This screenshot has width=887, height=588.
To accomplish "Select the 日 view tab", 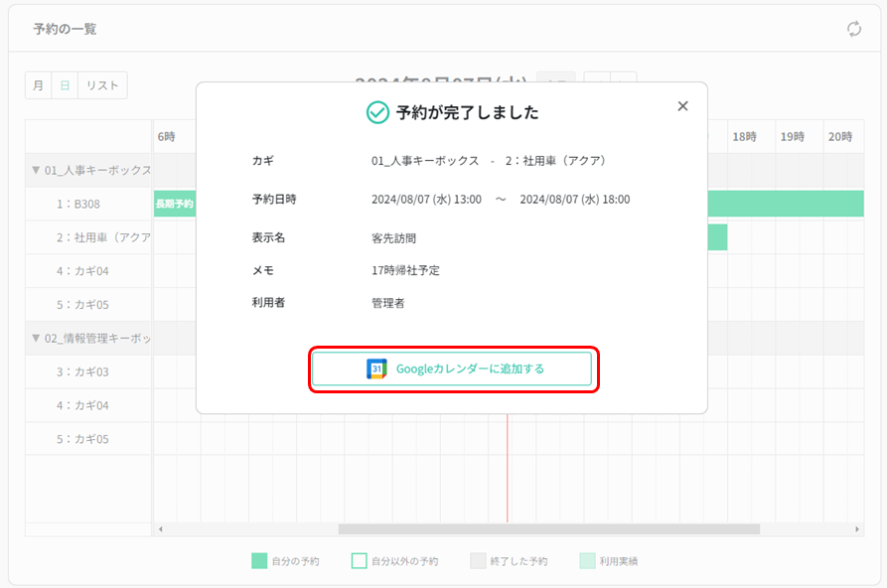I will [x=65, y=84].
